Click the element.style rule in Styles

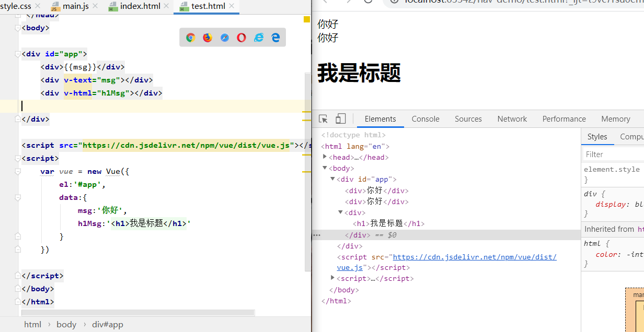coord(612,169)
